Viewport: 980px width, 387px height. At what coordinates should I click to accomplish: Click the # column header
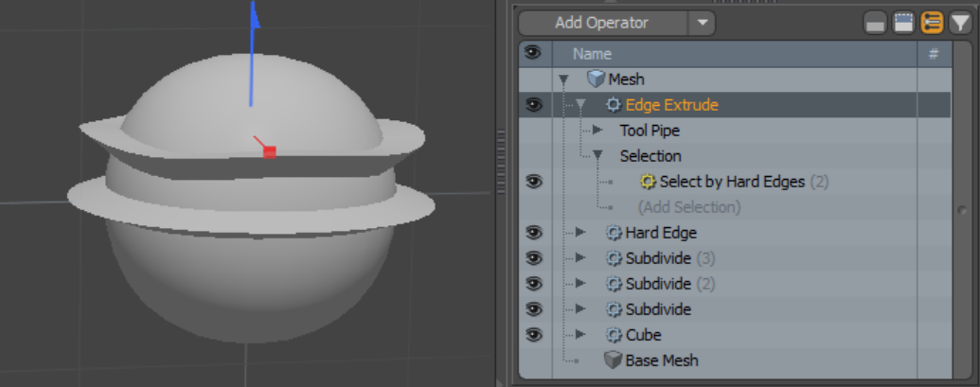(x=934, y=54)
